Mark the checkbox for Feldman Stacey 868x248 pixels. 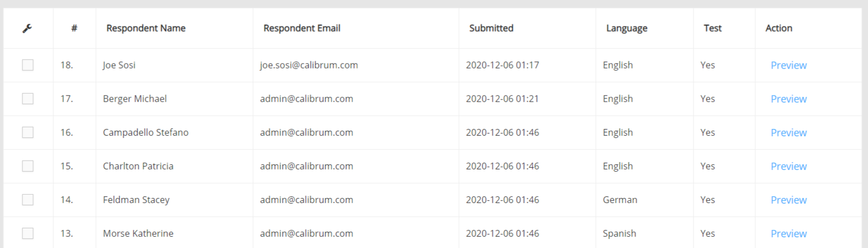point(27,200)
